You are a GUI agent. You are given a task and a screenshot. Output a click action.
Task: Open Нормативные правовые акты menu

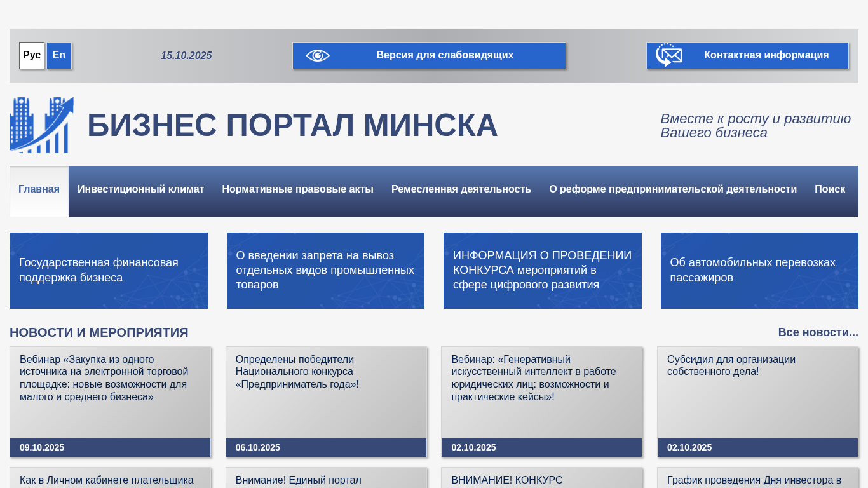tap(297, 189)
